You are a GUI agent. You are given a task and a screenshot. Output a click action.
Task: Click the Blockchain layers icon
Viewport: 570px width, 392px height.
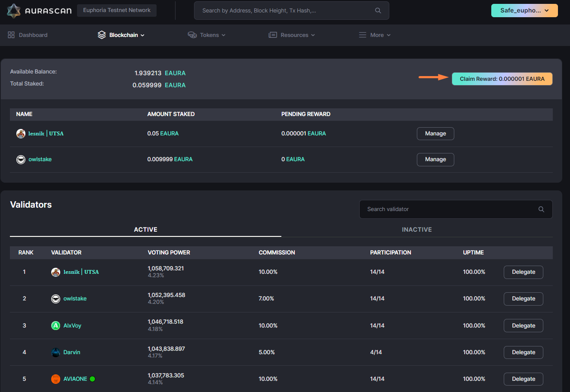pyautogui.click(x=102, y=35)
